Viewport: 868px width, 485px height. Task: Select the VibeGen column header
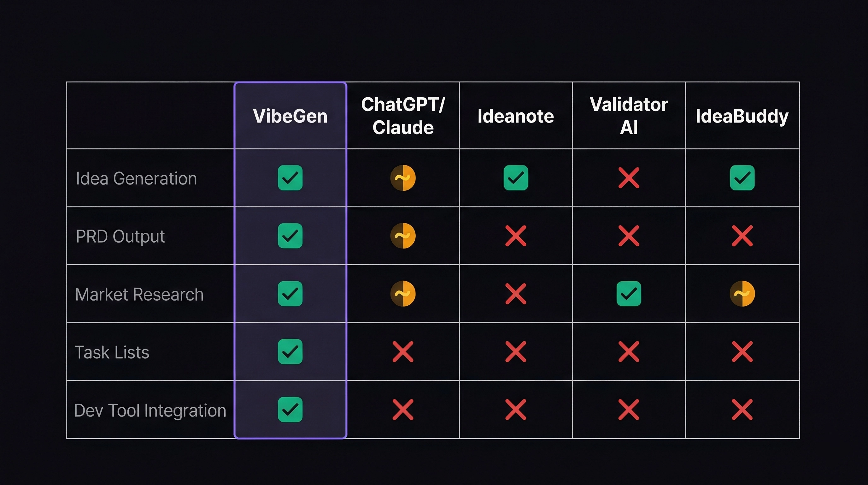tap(290, 116)
